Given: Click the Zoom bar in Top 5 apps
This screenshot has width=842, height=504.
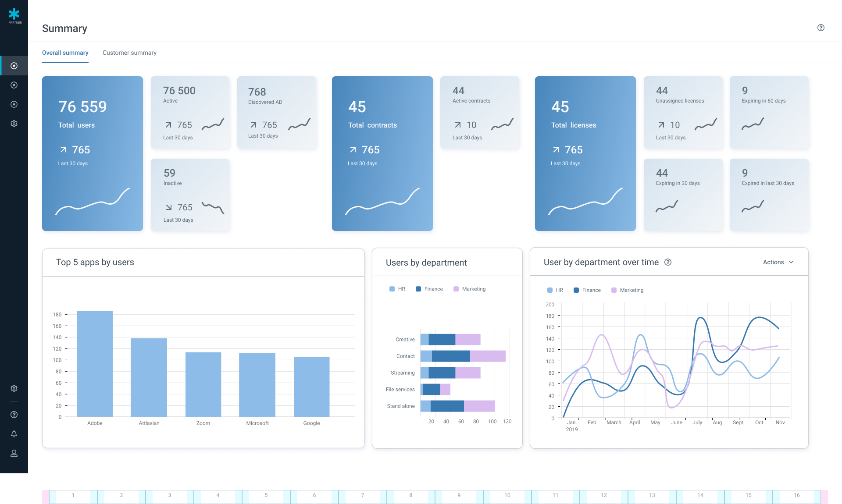Looking at the screenshot, I should point(203,384).
